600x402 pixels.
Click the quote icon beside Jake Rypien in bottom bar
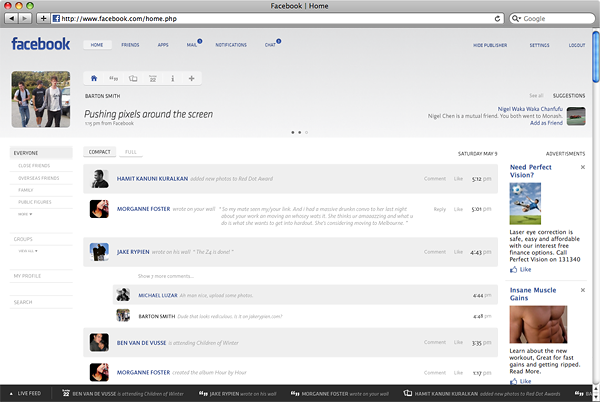[x=203, y=393]
